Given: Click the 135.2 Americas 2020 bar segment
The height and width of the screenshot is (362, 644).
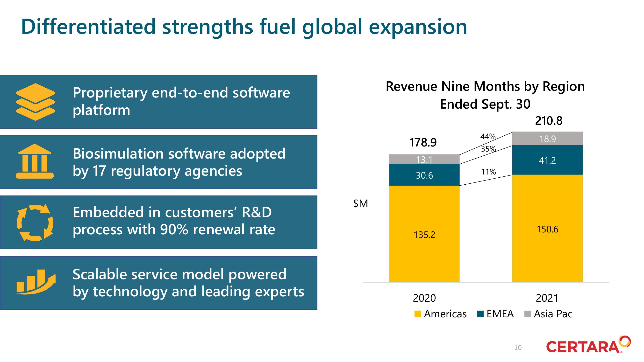Looking at the screenshot, I should [x=424, y=234].
